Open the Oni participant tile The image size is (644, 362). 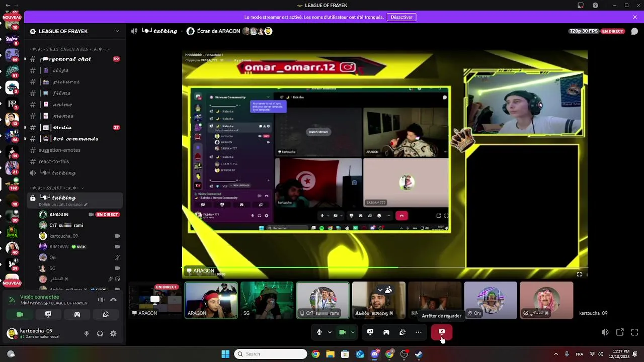[490, 300]
